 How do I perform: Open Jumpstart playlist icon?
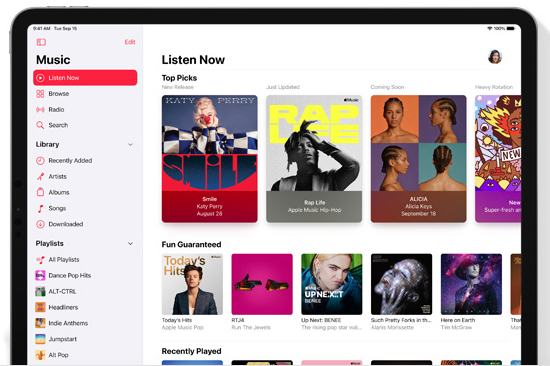pyautogui.click(x=40, y=339)
